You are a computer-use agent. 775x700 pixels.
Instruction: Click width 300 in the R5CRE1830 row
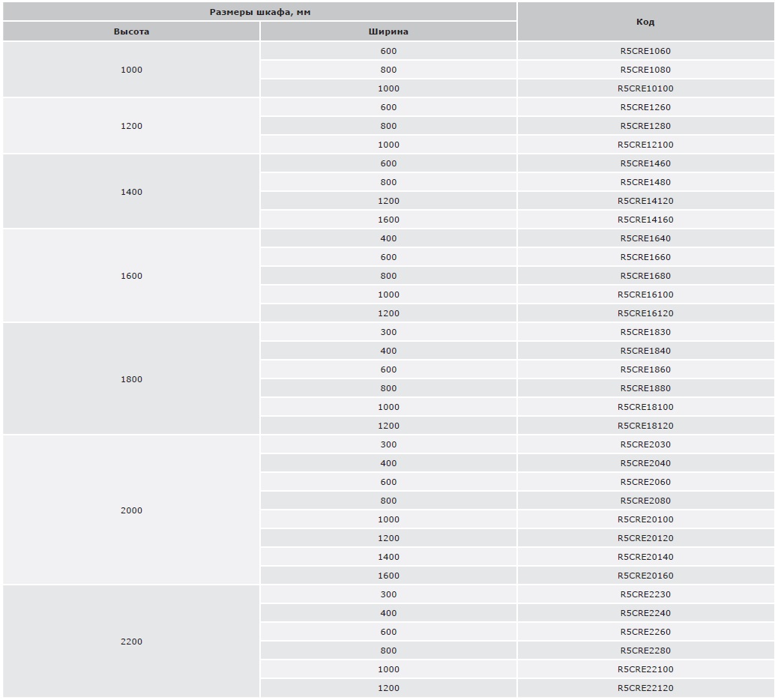pyautogui.click(x=388, y=332)
